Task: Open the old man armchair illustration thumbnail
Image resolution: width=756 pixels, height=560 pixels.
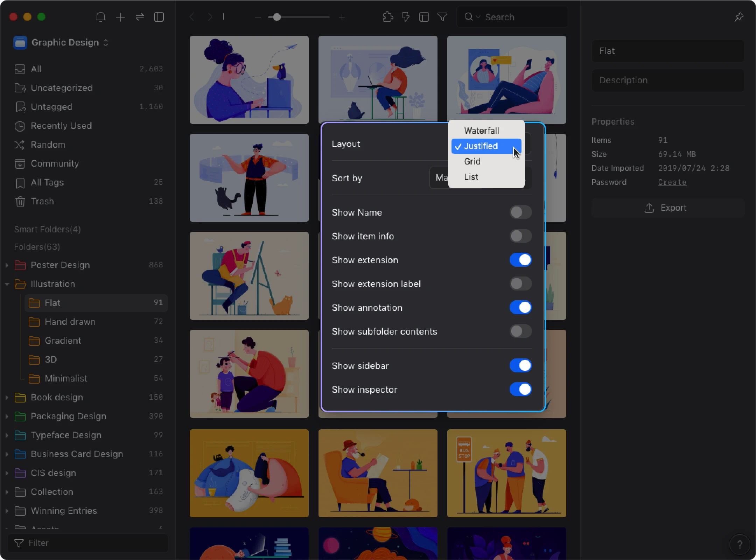Action: tap(378, 473)
